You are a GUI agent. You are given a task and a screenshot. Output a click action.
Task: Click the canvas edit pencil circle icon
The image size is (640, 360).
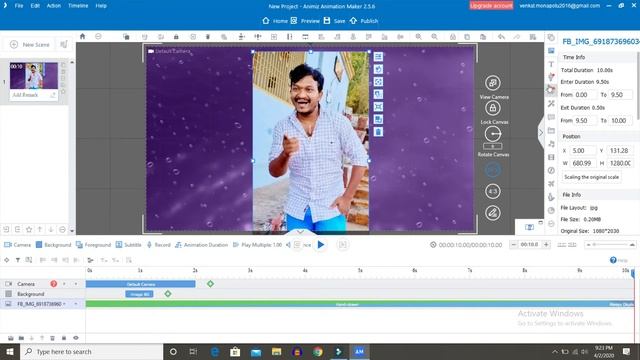pyautogui.click(x=493, y=213)
